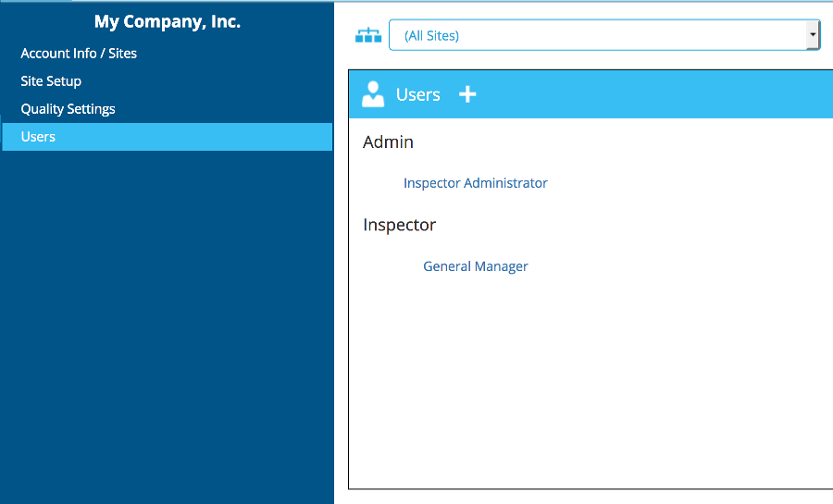Click the empty sidebar area beneath Users

pyautogui.click(x=167, y=324)
